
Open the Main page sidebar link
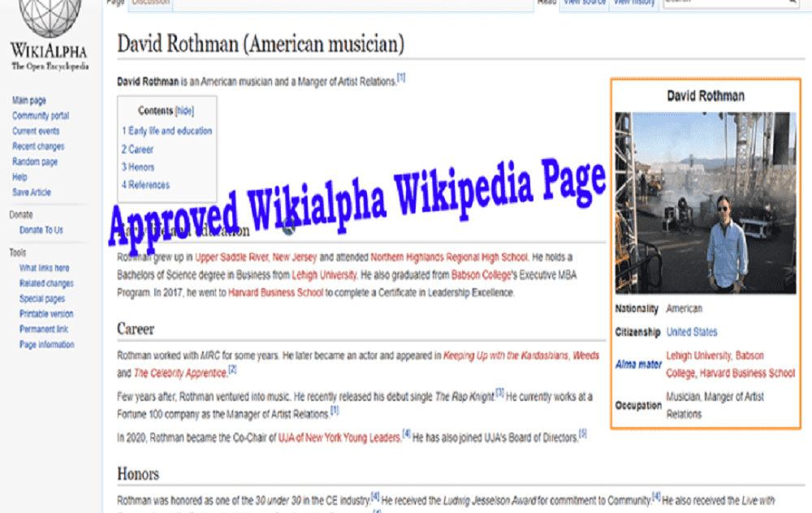point(29,100)
